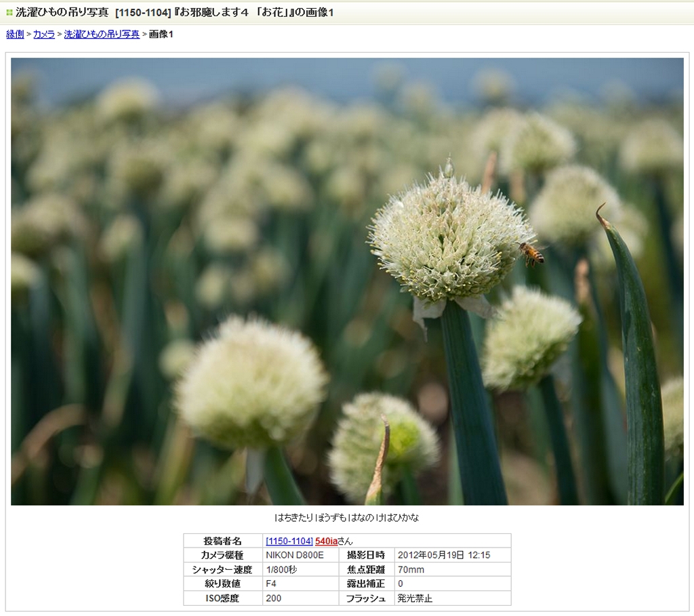Screen dimensions: 694x616
Task: Open the 540ia user profile link
Action: click(x=326, y=541)
